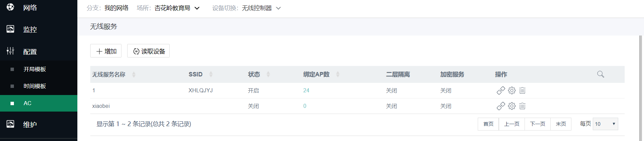Open settings gear for service 1
The width and height of the screenshot is (644, 141).
[x=512, y=91]
